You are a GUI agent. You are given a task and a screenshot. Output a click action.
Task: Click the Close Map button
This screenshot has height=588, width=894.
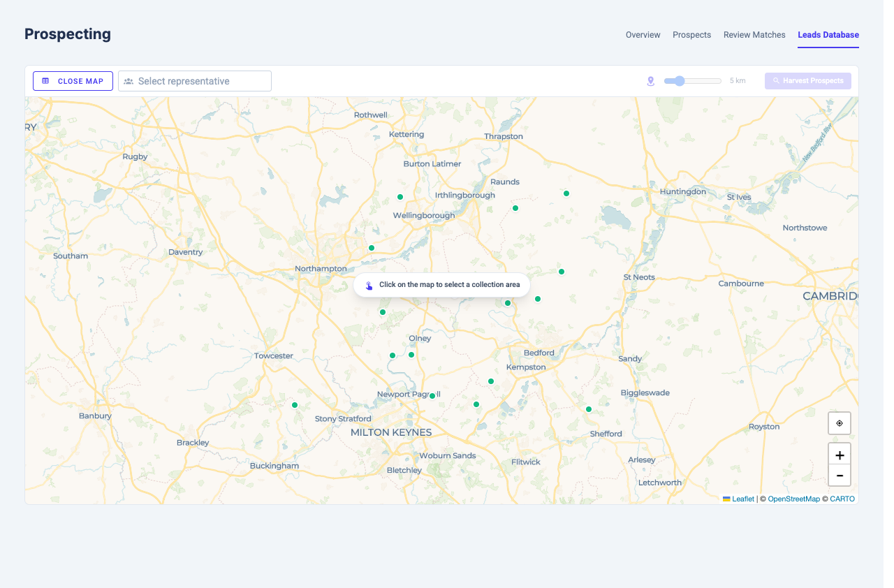(x=73, y=81)
